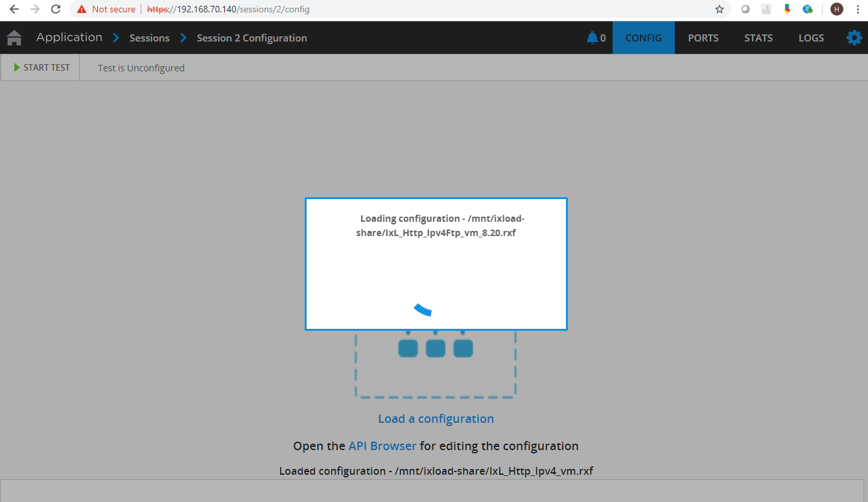Click the browser forward arrow
Viewport: 868px width, 502px height.
click(35, 9)
